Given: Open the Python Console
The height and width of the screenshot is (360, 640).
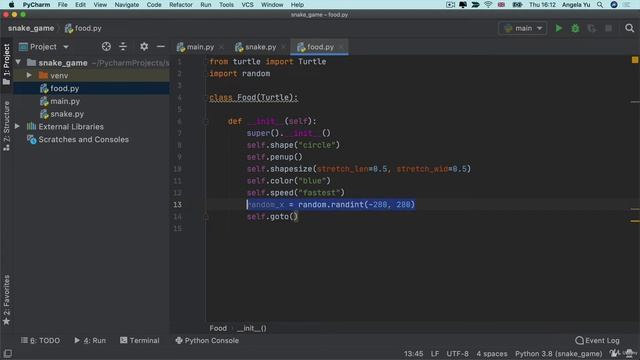Looking at the screenshot, I should click(x=207, y=340).
